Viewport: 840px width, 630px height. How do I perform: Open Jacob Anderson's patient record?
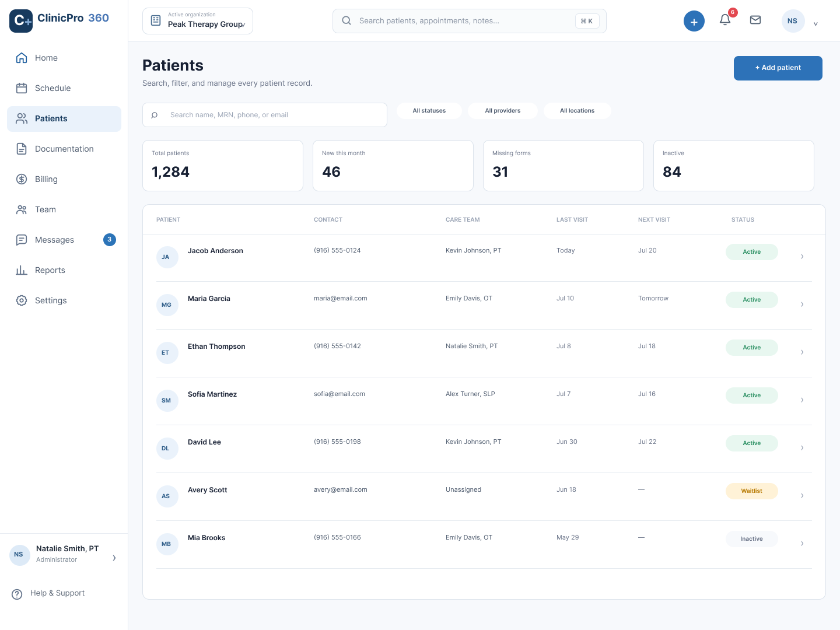[x=215, y=251]
